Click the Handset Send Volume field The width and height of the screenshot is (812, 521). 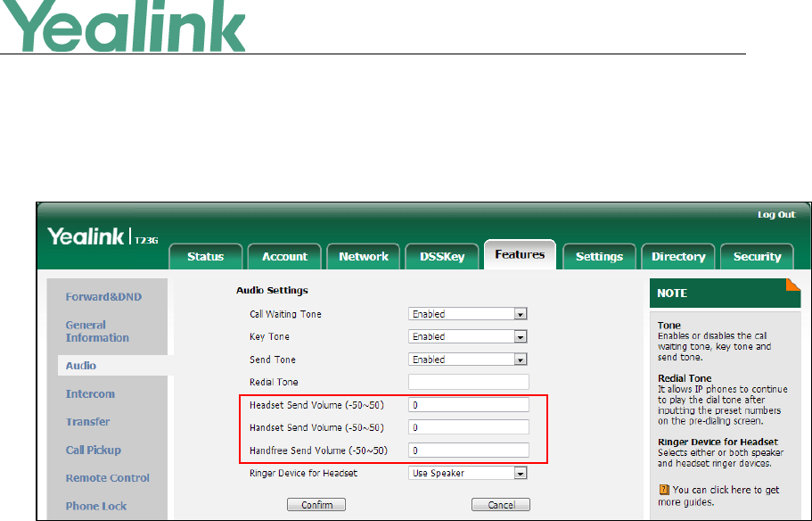(469, 427)
